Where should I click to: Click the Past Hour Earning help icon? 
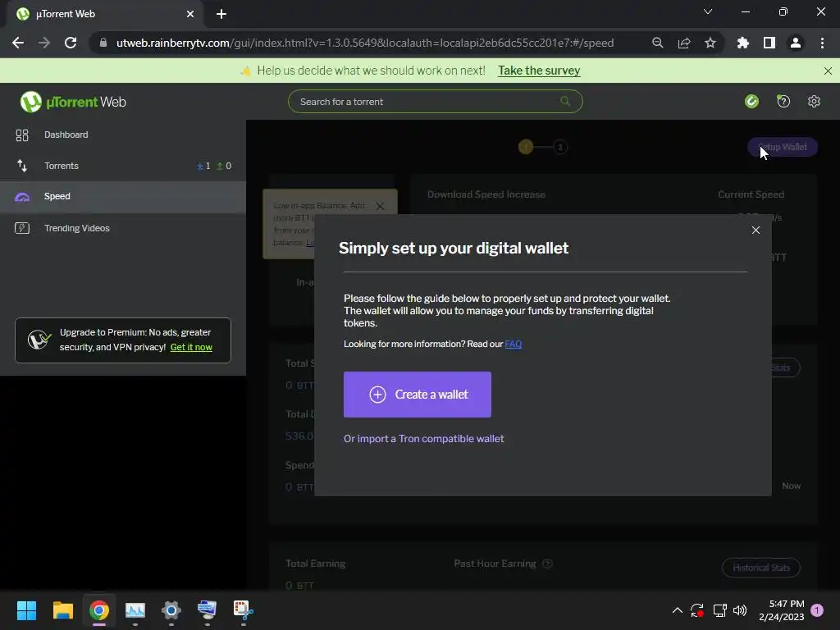pyautogui.click(x=547, y=564)
